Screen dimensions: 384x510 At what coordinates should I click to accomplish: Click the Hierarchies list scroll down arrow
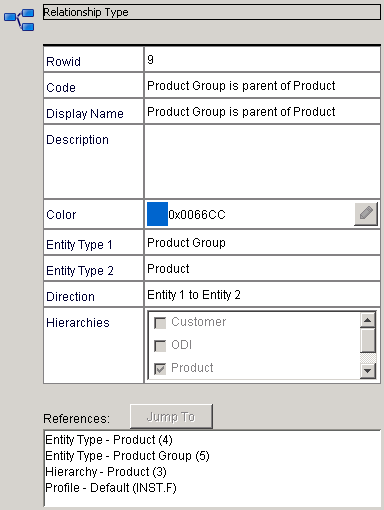point(368,371)
